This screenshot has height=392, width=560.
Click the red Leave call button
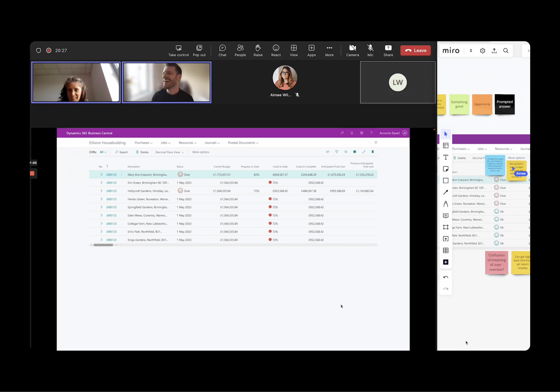pos(415,50)
